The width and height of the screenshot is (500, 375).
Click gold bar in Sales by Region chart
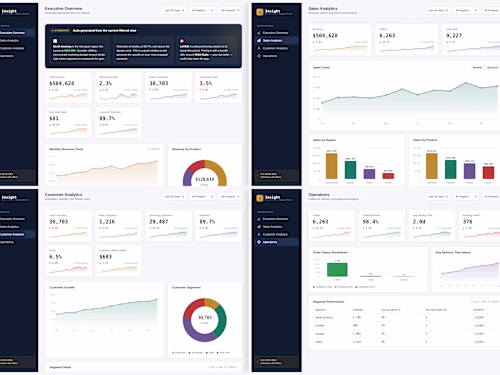click(331, 166)
